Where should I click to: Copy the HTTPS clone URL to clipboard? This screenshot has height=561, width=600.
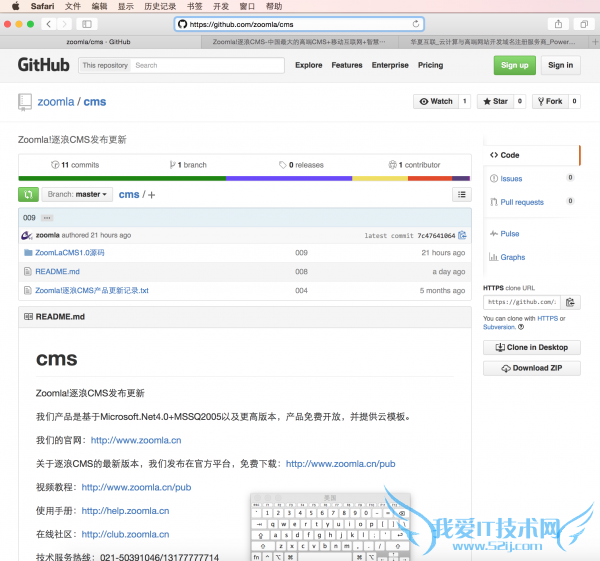click(x=570, y=301)
